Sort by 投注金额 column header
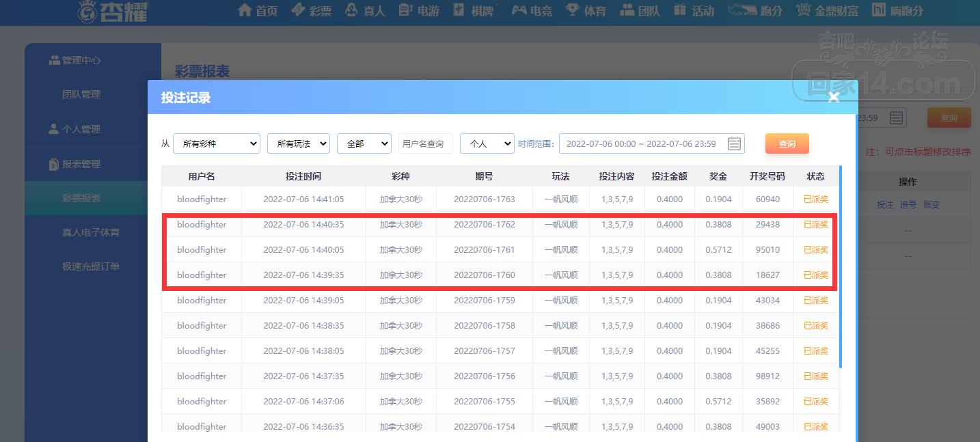The height and width of the screenshot is (442, 980). click(669, 176)
